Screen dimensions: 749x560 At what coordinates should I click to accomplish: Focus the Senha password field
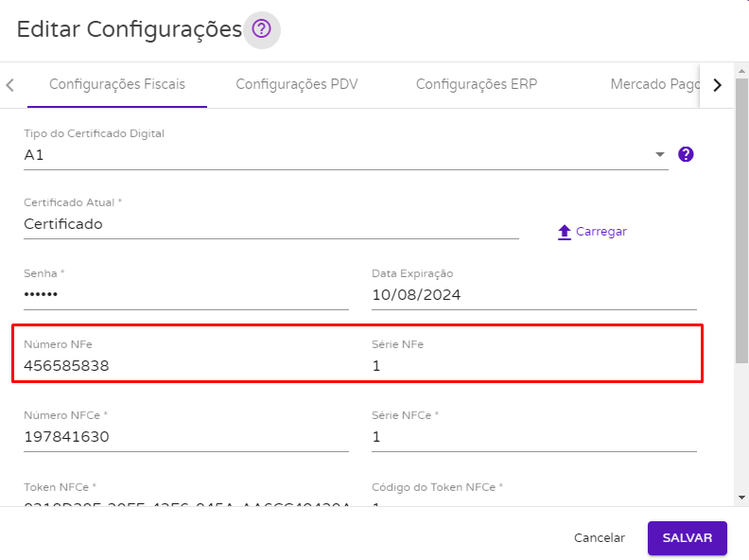[186, 295]
